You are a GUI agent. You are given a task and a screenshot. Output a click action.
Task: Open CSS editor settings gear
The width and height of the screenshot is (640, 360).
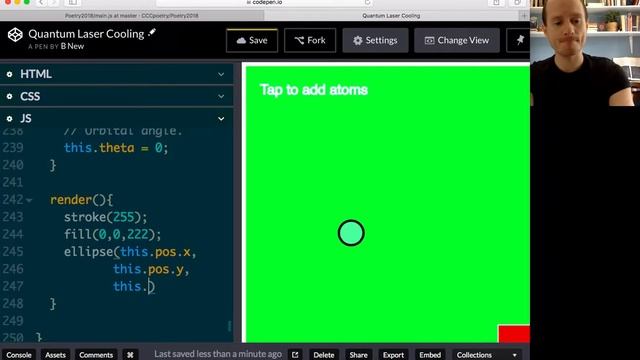[x=9, y=96]
